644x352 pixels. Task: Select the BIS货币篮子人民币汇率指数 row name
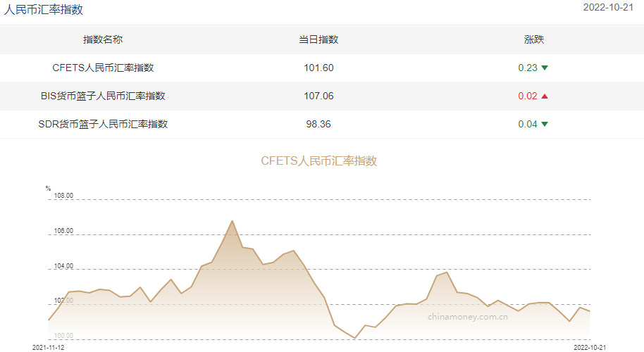click(103, 96)
